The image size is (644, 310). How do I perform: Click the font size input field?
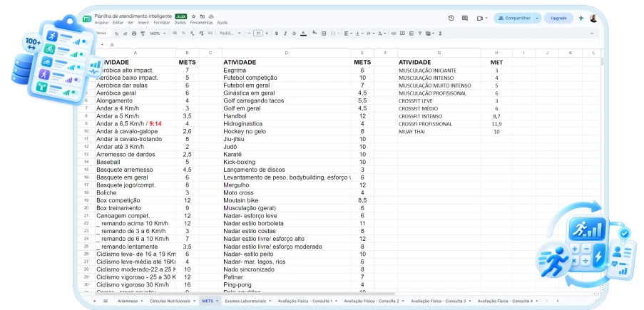click(258, 33)
